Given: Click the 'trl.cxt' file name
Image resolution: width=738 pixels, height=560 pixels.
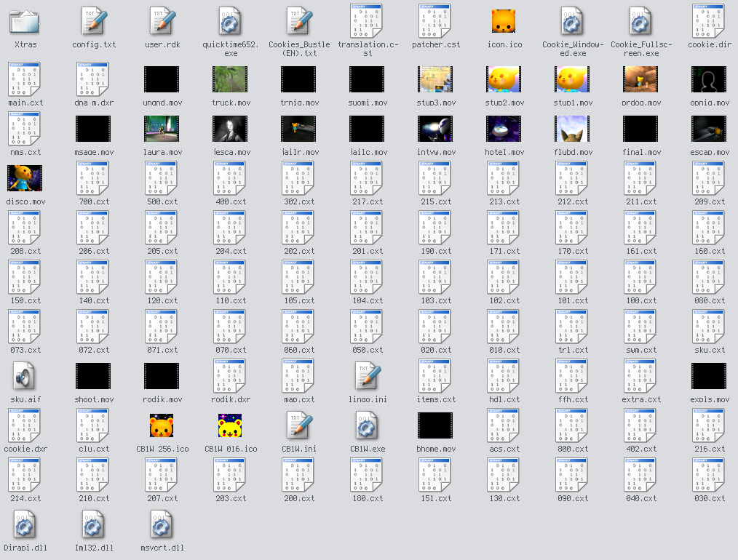Looking at the screenshot, I should coord(572,350).
